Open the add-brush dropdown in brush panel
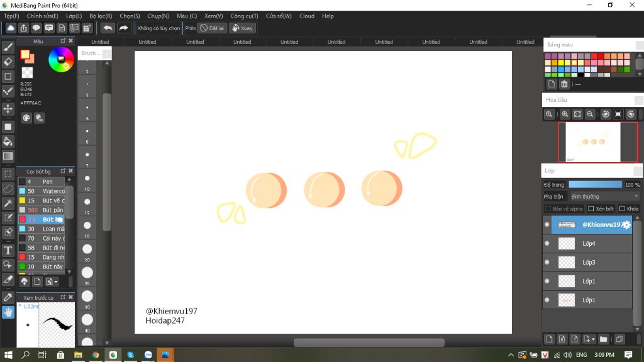This screenshot has width=644, height=362. click(56, 282)
